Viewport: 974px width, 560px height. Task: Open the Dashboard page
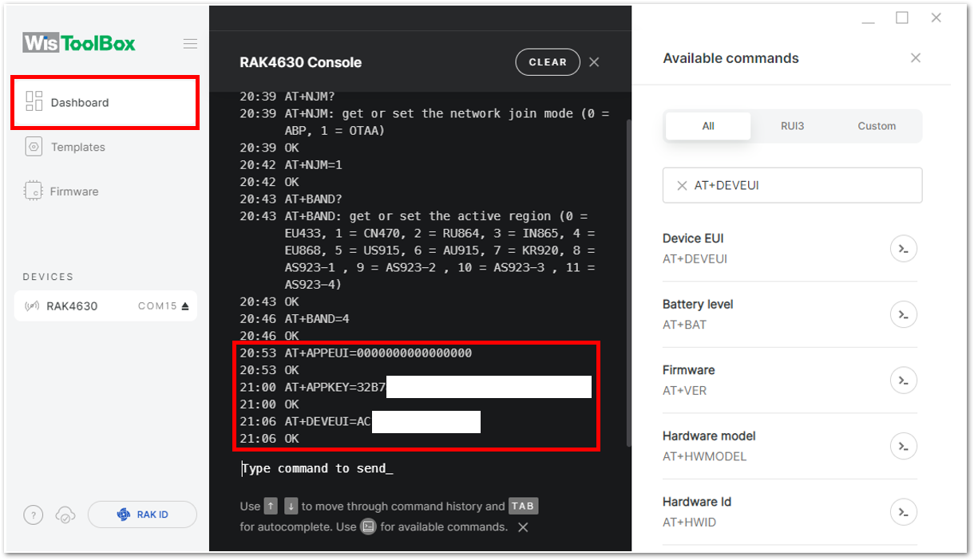[x=105, y=102]
